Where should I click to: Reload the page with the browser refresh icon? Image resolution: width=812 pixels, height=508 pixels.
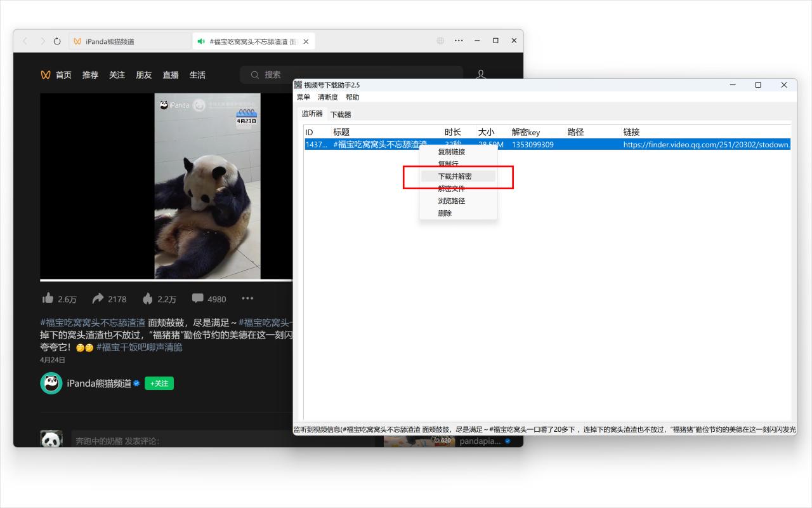point(57,41)
